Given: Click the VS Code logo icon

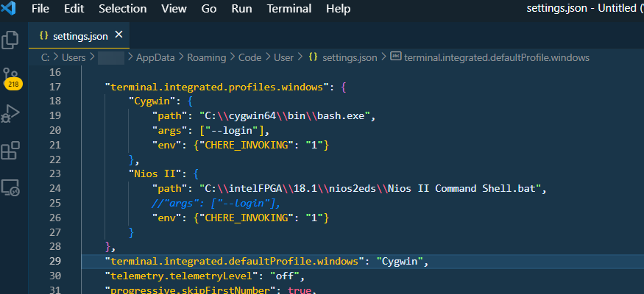Looking at the screenshot, I should coord(10,9).
